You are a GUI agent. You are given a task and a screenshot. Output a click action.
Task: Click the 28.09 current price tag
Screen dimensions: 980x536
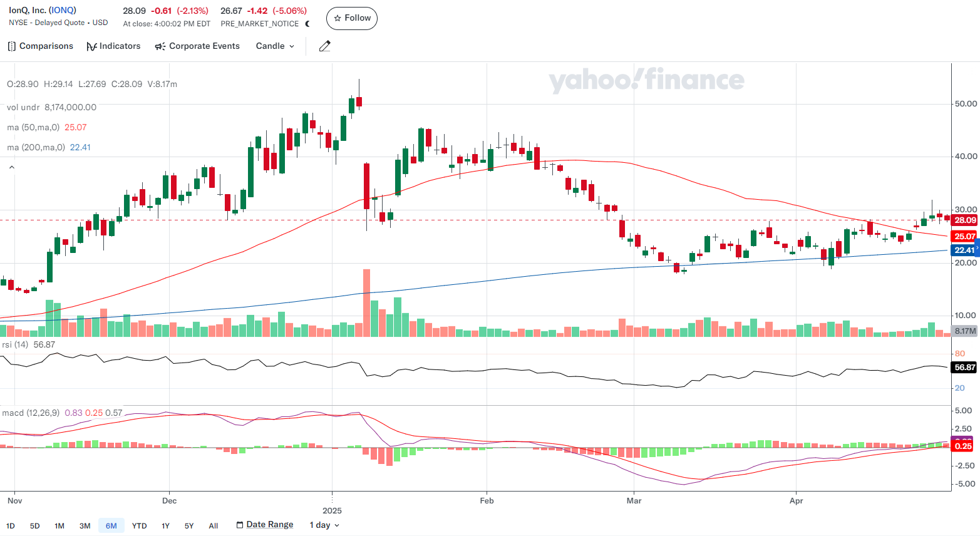(x=964, y=220)
